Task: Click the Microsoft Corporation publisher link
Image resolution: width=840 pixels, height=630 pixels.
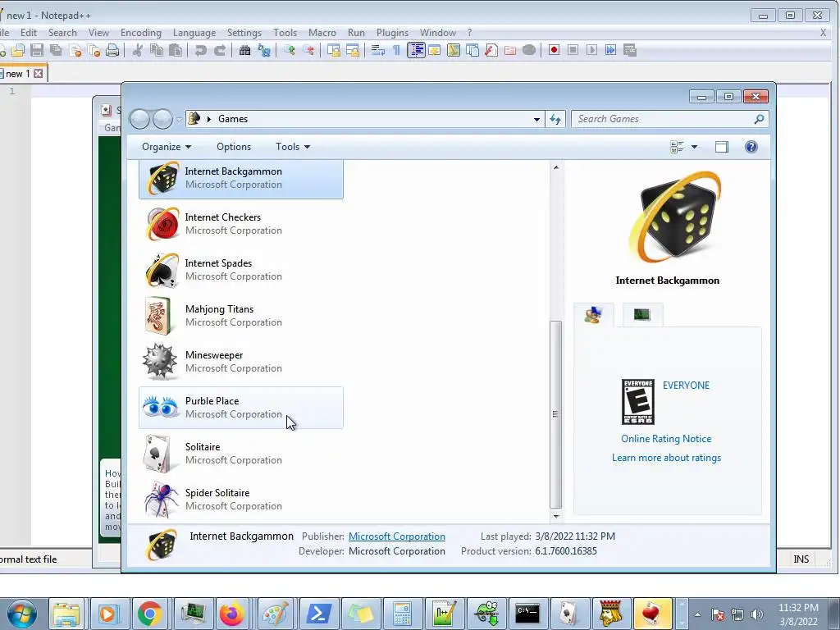Action: (x=397, y=536)
